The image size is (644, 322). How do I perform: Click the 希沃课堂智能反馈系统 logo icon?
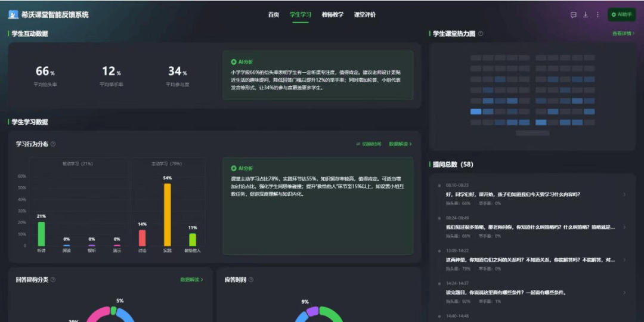click(x=13, y=15)
